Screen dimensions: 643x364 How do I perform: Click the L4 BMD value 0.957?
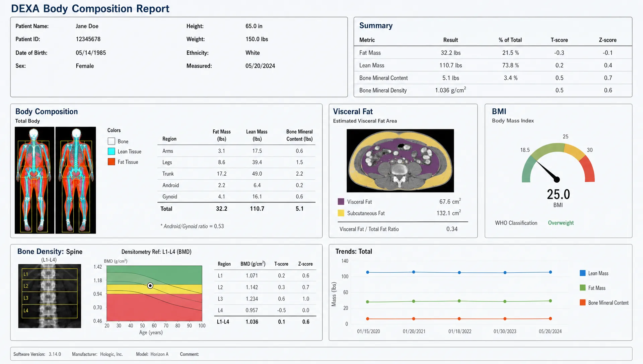click(x=252, y=310)
